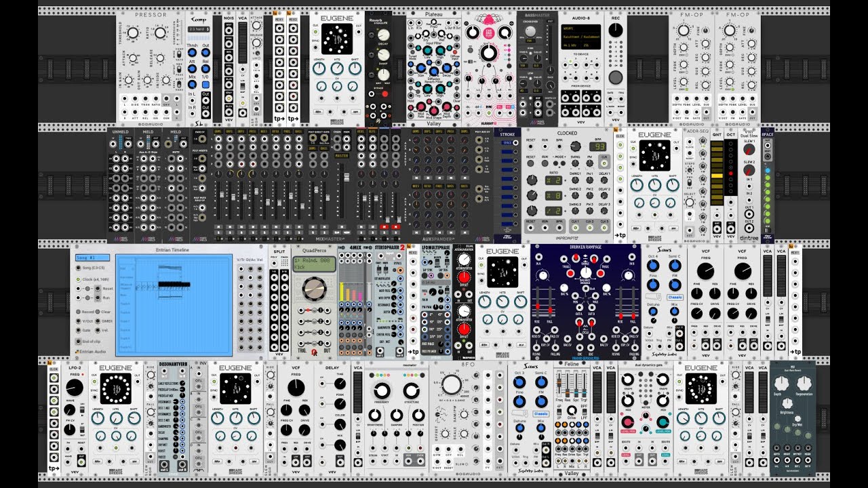The image size is (868, 488).
Task: Click the SHIFT knob on Eugene beside Clocked
Action: 673,185
